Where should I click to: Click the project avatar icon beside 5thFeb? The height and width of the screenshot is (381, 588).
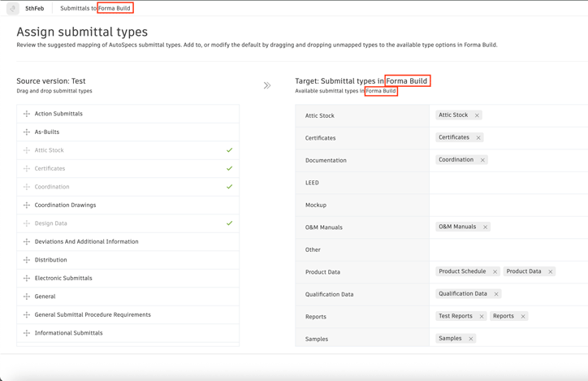[13, 8]
